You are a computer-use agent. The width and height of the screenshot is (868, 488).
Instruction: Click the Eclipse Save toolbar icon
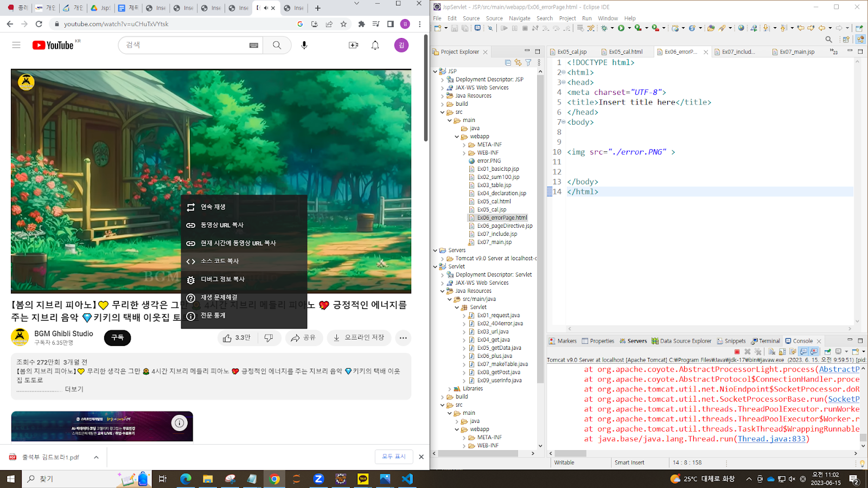click(454, 28)
